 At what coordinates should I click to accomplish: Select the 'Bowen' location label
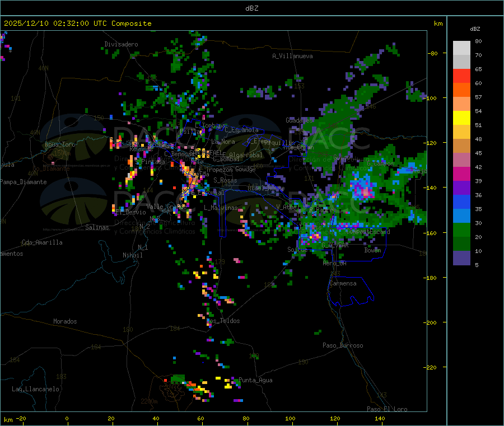[x=372, y=250]
